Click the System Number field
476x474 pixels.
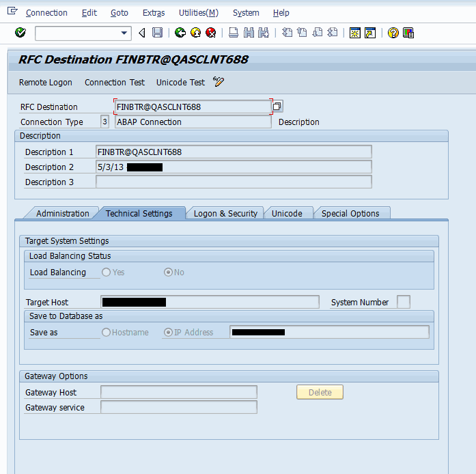click(404, 302)
